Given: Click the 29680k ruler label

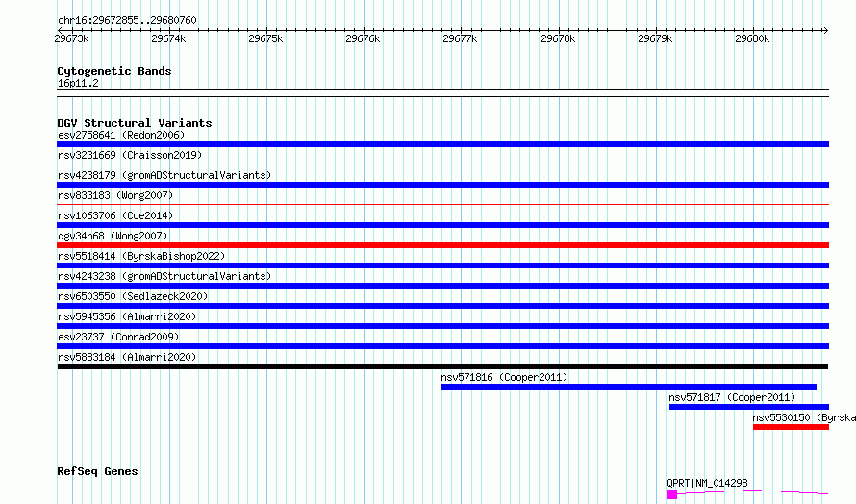Looking at the screenshot, I should tap(752, 38).
